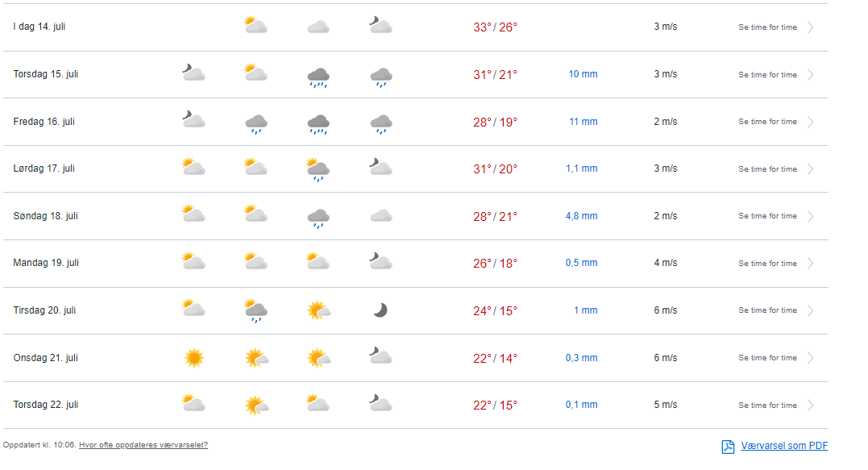This screenshot has width=868, height=470.
Task: Expand chevron arrow for Mandag 19. juli row
Action: [x=810, y=264]
